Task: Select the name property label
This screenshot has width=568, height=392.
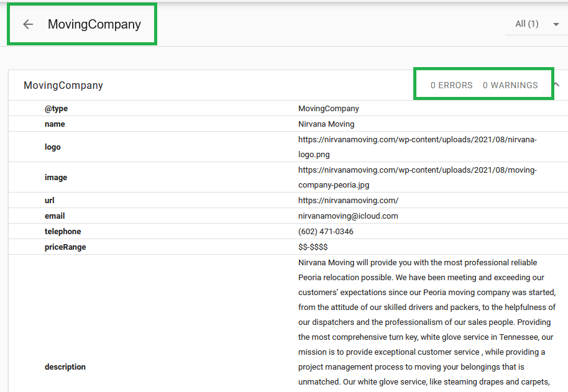Action: 55,124
